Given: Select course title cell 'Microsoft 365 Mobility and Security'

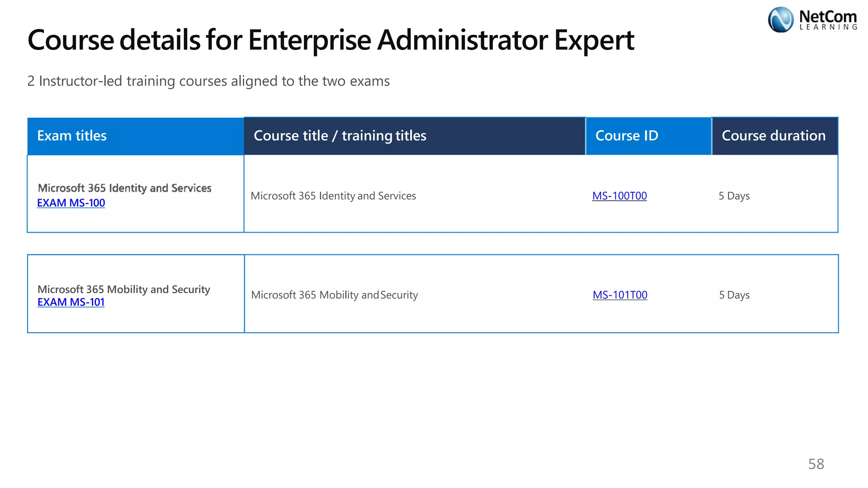Looking at the screenshot, I should coord(334,295).
